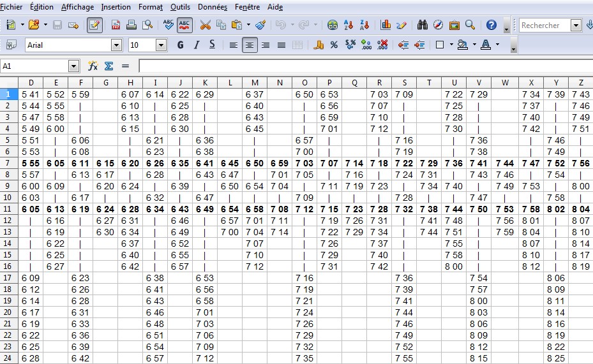Toggle Bold G formatting
The image size is (593, 364).
[x=181, y=45]
